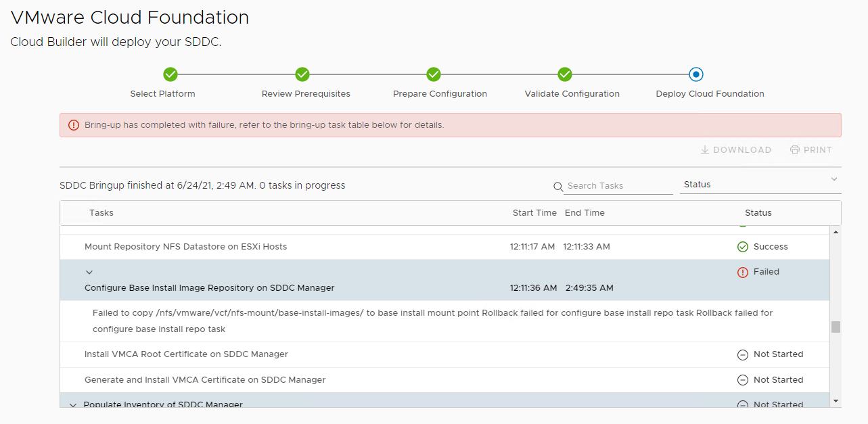Click the 2:49:35 AM end time cell
The image size is (868, 424).
click(589, 288)
